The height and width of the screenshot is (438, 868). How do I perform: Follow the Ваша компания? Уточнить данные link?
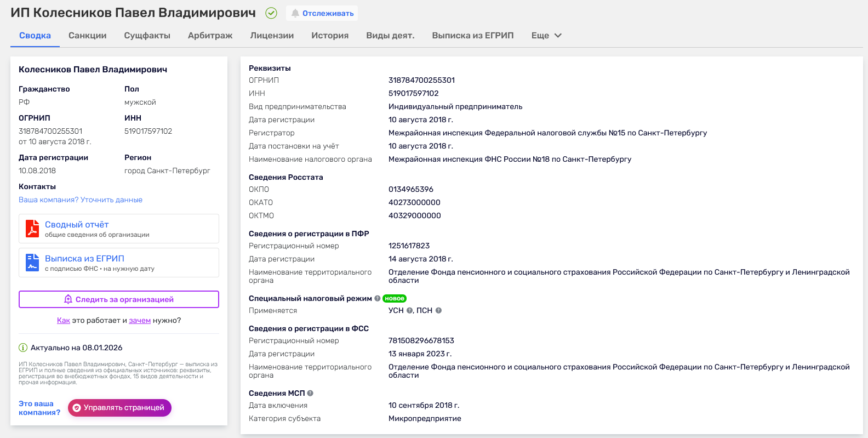coord(81,200)
